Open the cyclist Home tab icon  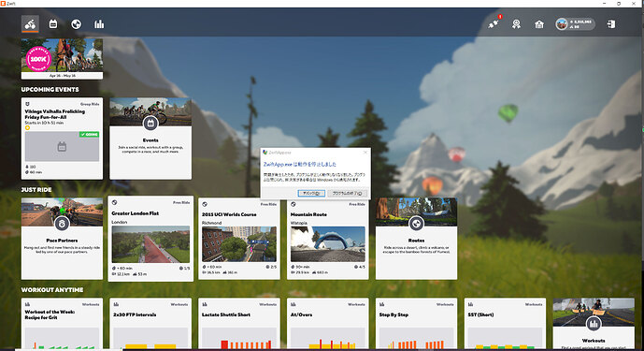30,23
